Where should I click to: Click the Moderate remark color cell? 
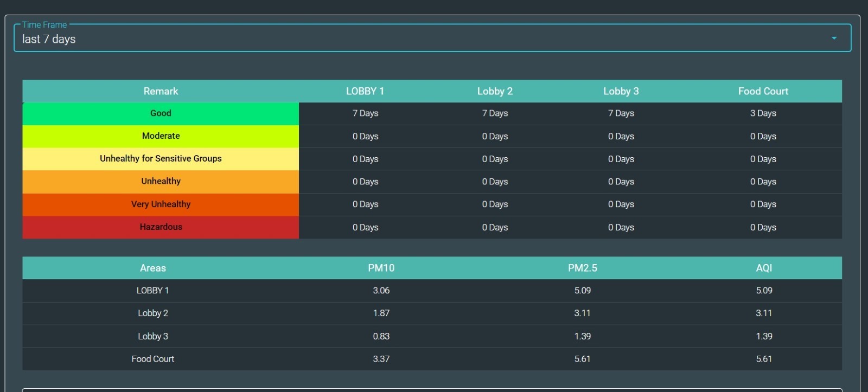[161, 136]
